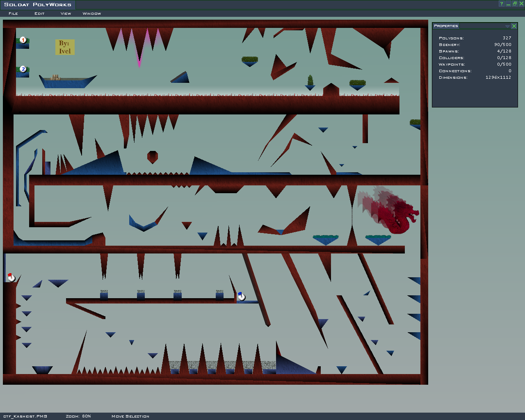
Task: Click the help question mark icon
Action: (501, 4)
